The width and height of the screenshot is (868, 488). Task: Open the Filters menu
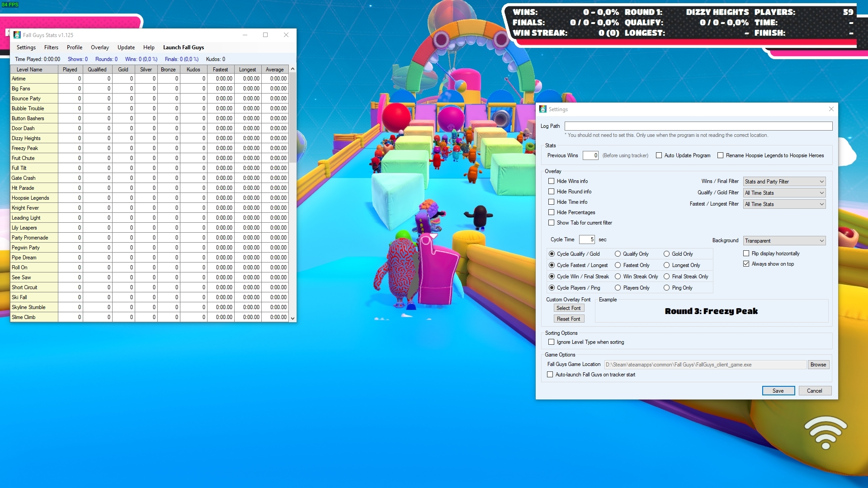[51, 47]
